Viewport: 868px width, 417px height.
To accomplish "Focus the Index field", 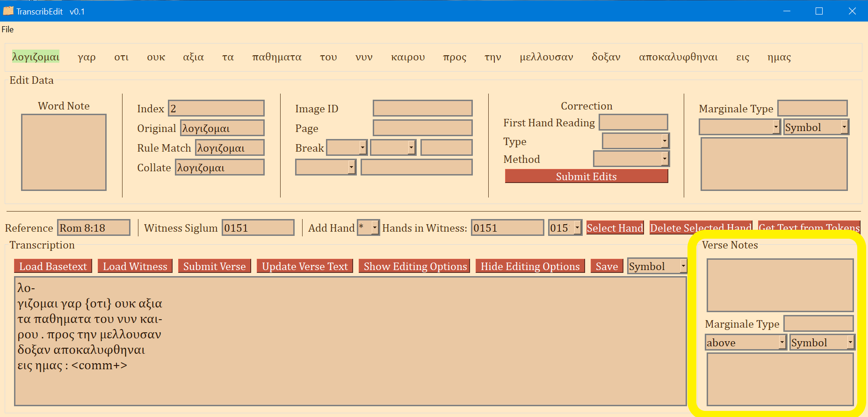I will coord(216,108).
